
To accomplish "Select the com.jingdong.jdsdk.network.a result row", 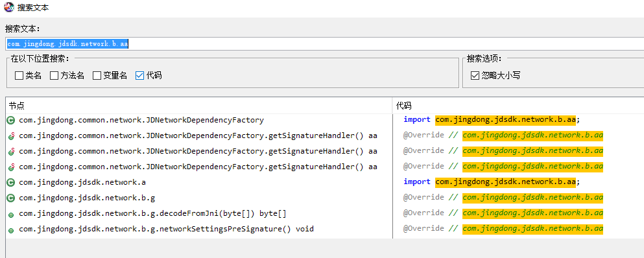I will pos(199,182).
